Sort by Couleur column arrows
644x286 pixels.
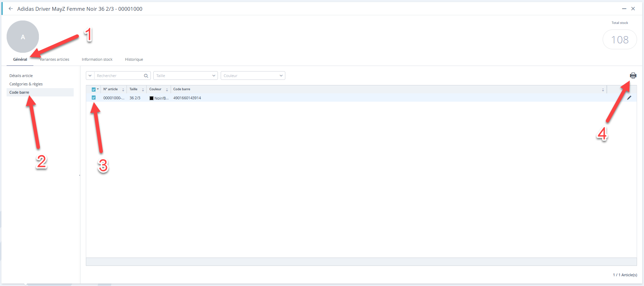[x=167, y=90]
